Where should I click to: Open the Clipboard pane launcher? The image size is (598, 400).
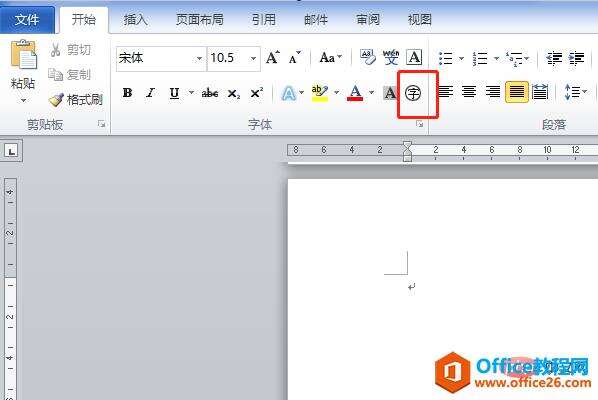point(101,124)
